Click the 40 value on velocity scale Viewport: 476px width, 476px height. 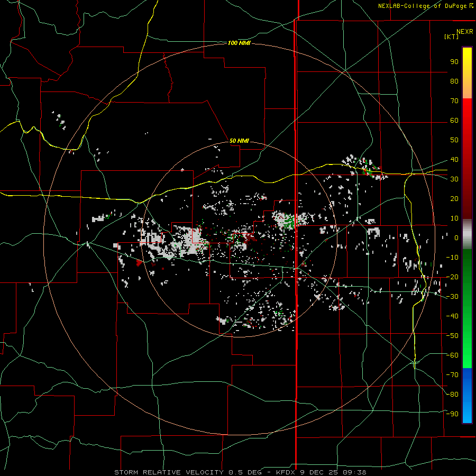coord(454,159)
